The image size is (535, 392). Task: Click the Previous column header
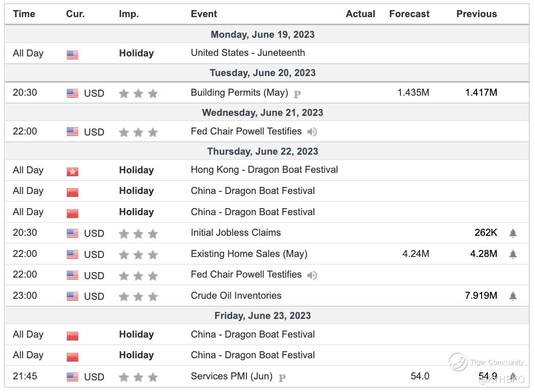click(477, 14)
